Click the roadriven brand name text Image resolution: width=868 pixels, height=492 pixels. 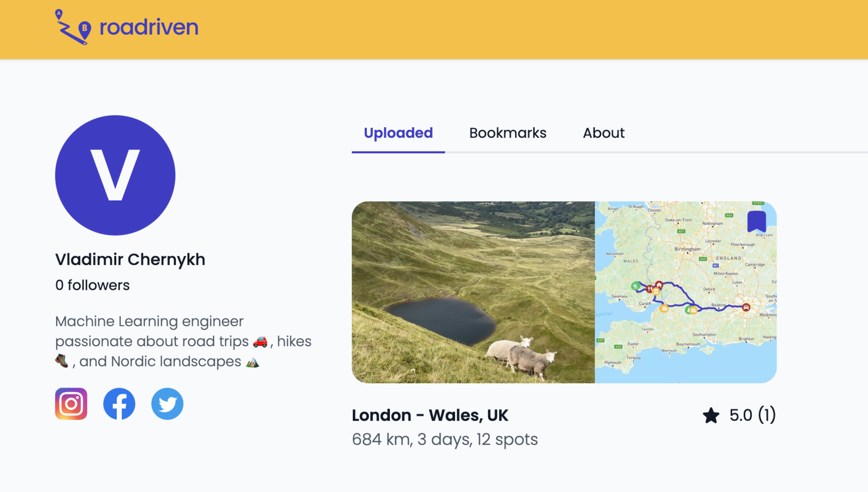[149, 27]
